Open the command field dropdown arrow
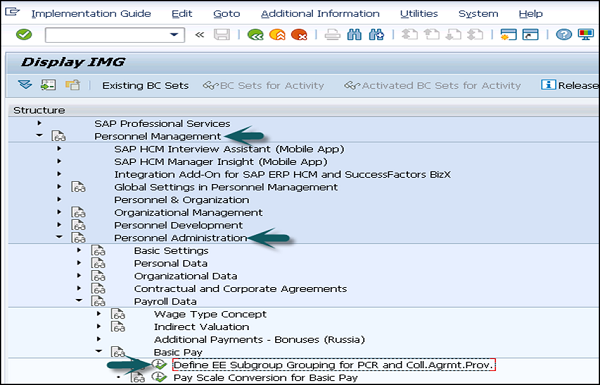Screen dimensions: 600x385 click(x=174, y=35)
